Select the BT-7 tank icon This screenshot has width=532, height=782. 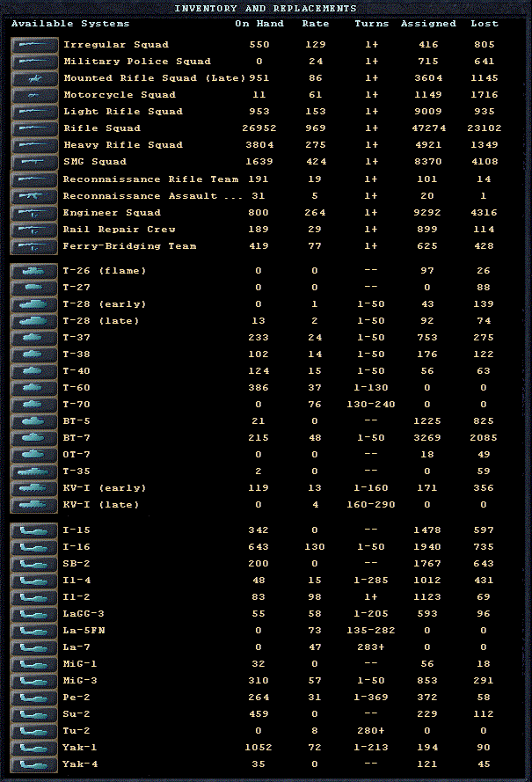34,438
